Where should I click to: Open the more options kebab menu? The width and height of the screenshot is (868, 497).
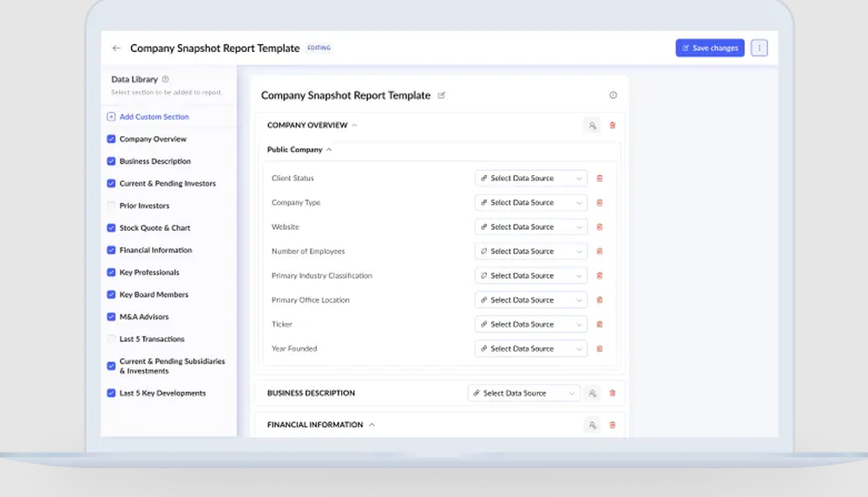[759, 49]
